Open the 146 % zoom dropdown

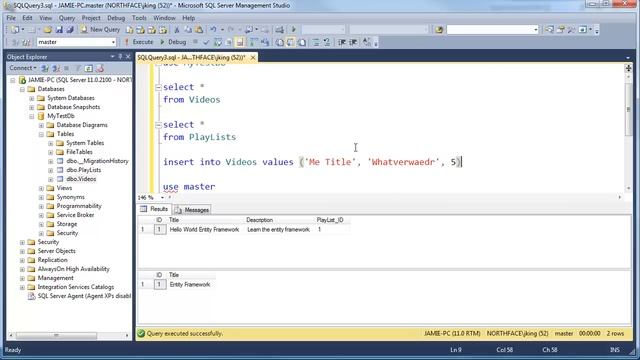tap(162, 197)
